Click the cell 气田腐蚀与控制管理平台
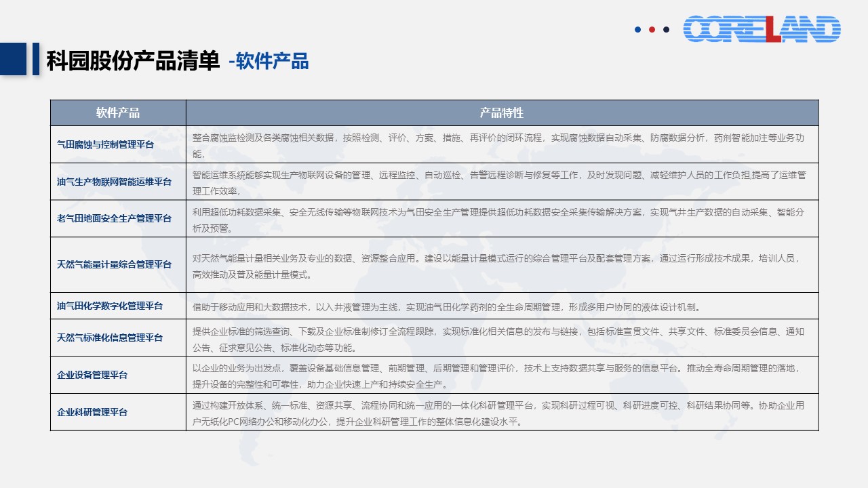The width and height of the screenshot is (868, 488). pos(118,144)
